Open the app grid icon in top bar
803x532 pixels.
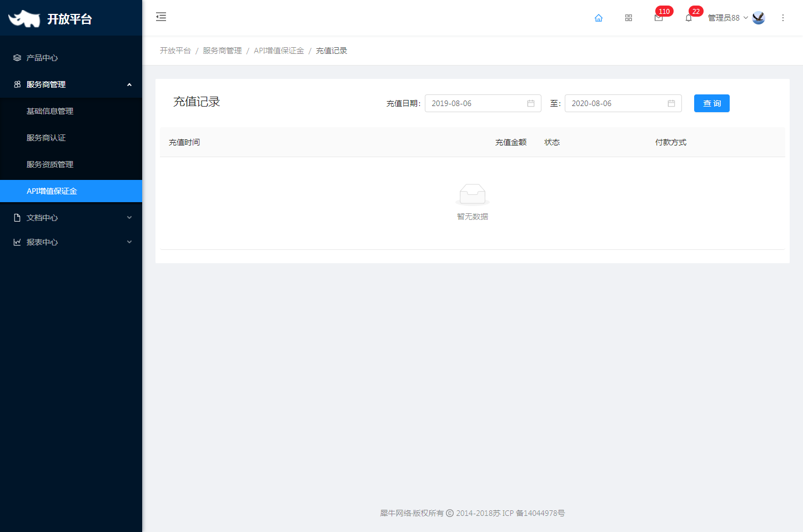(x=629, y=18)
